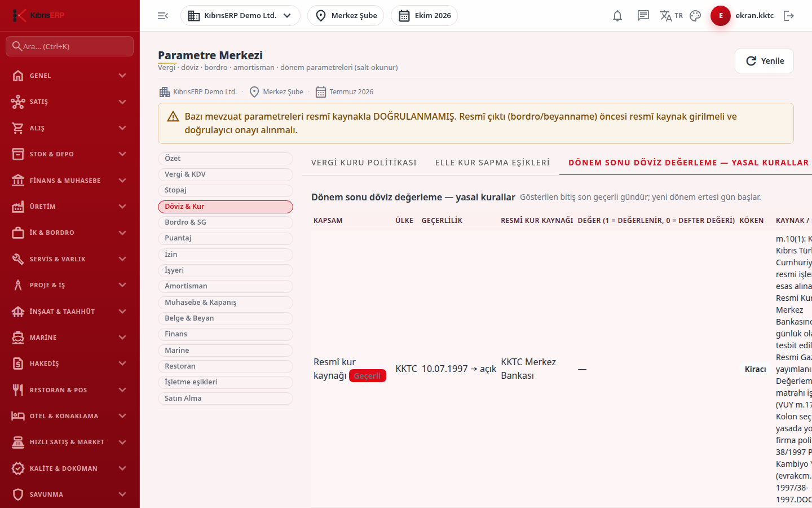812x508 pixels.
Task: Open the Ekim 2026 period selector
Action: [424, 16]
